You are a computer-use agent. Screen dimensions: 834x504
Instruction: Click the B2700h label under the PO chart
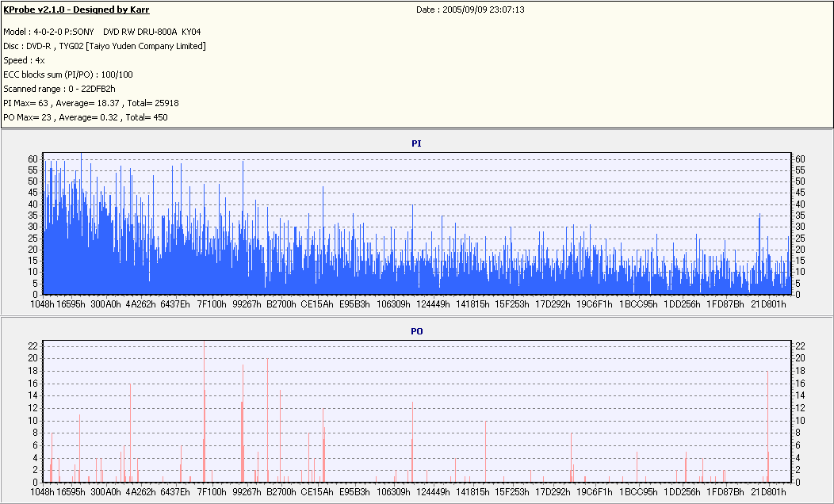[281, 492]
